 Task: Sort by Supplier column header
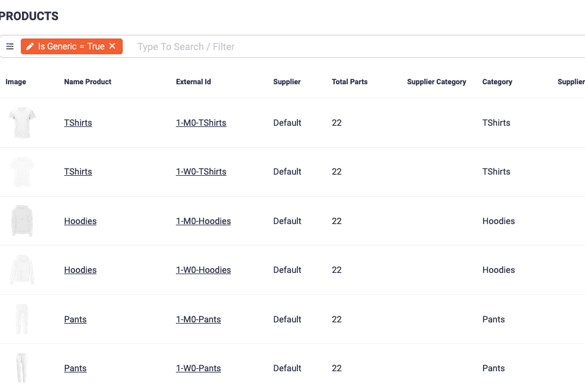coord(286,82)
